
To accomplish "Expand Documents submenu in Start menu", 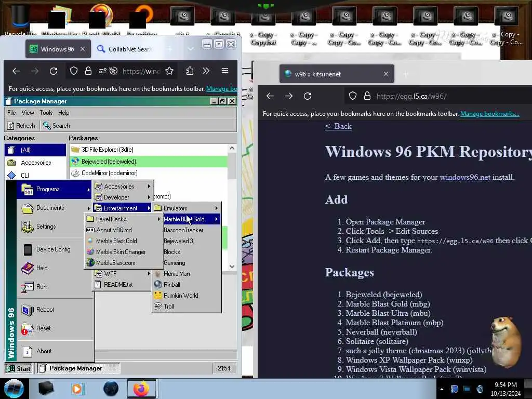I will pos(55,208).
